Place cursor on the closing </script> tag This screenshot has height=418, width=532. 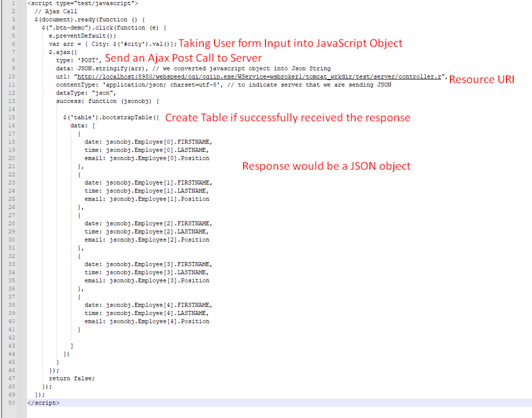tap(43, 403)
